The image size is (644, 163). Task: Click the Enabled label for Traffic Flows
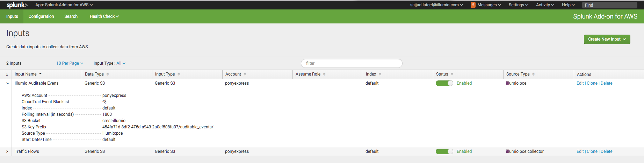click(x=464, y=151)
